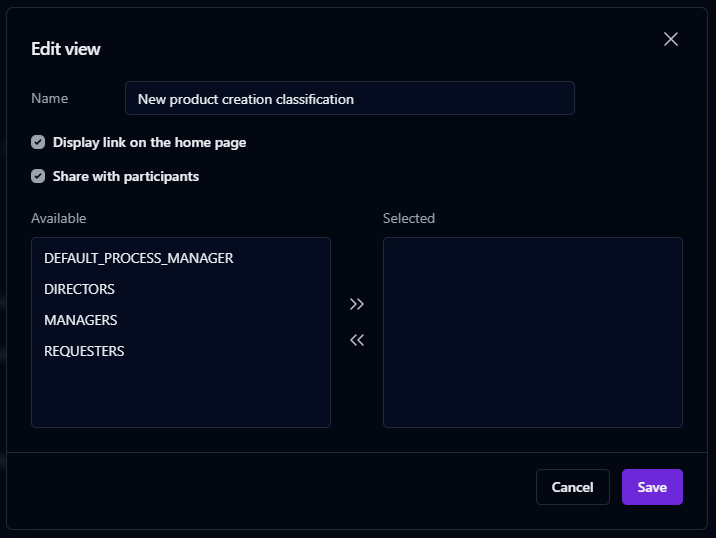Click the Edit view dialog title

click(66, 49)
